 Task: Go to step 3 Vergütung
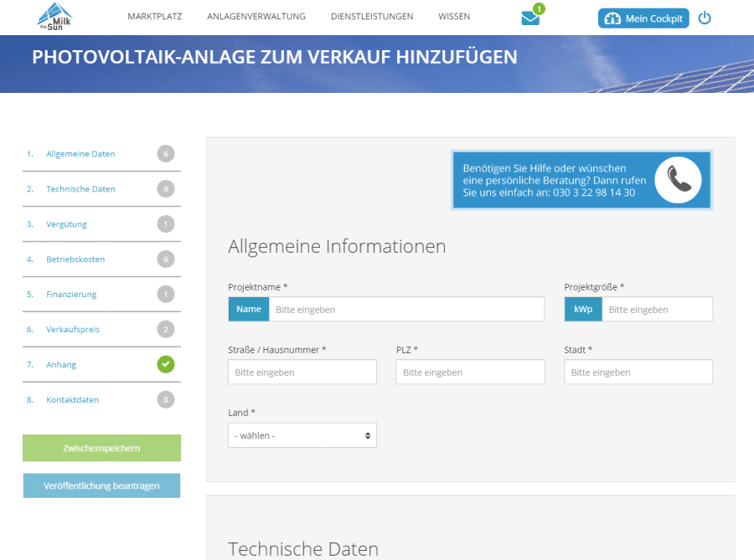[x=66, y=224]
